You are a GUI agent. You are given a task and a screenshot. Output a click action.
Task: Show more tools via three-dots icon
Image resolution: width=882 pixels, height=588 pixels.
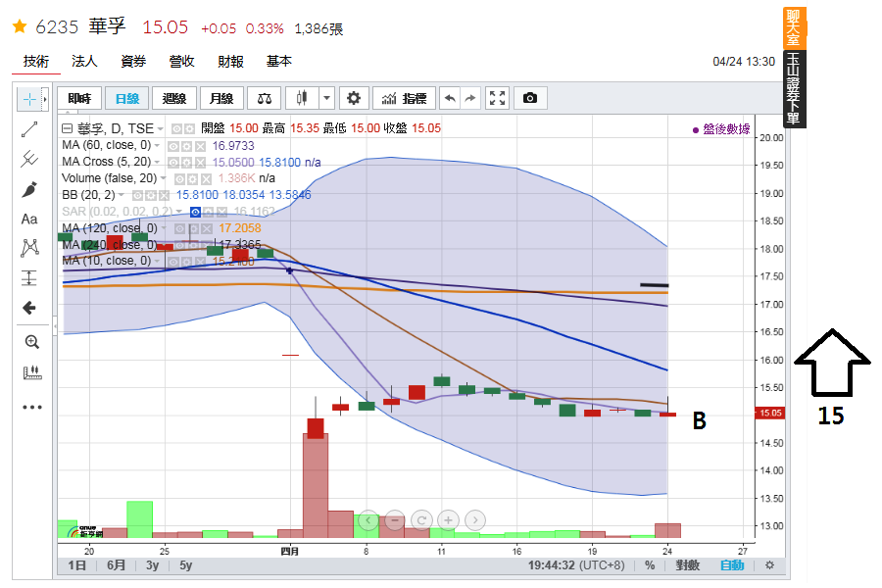tap(32, 407)
